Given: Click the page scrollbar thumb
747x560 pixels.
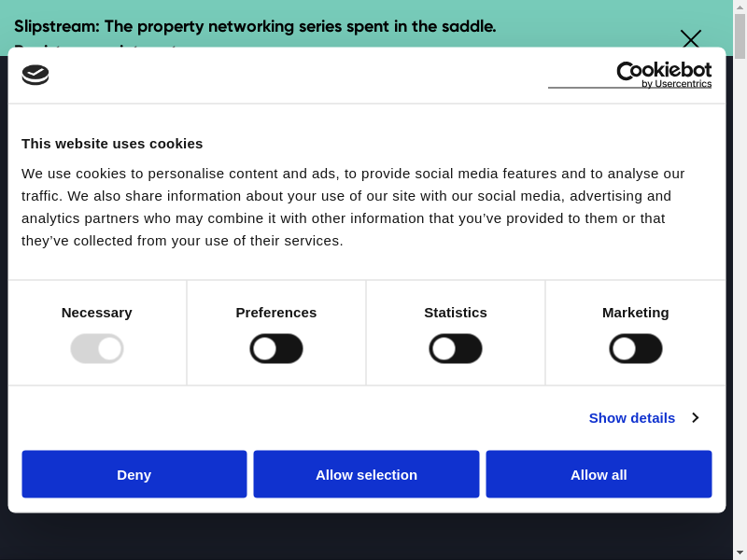Looking at the screenshot, I should [740, 37].
